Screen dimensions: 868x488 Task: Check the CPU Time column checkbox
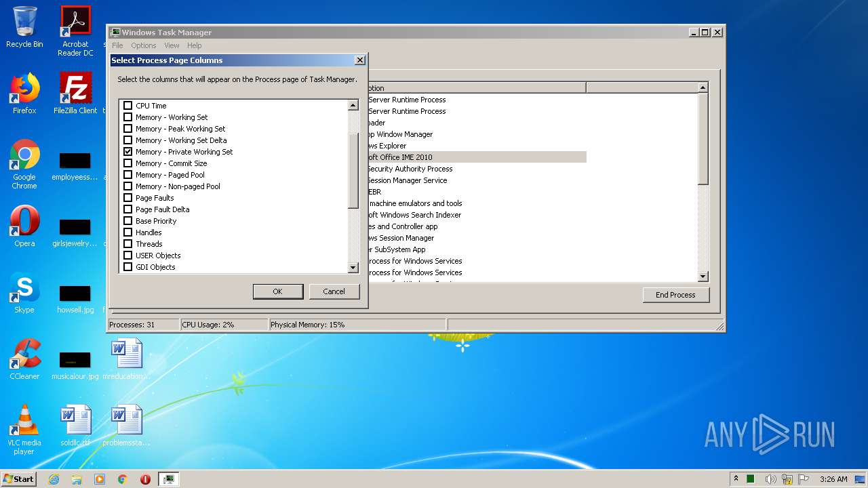pyautogui.click(x=127, y=106)
